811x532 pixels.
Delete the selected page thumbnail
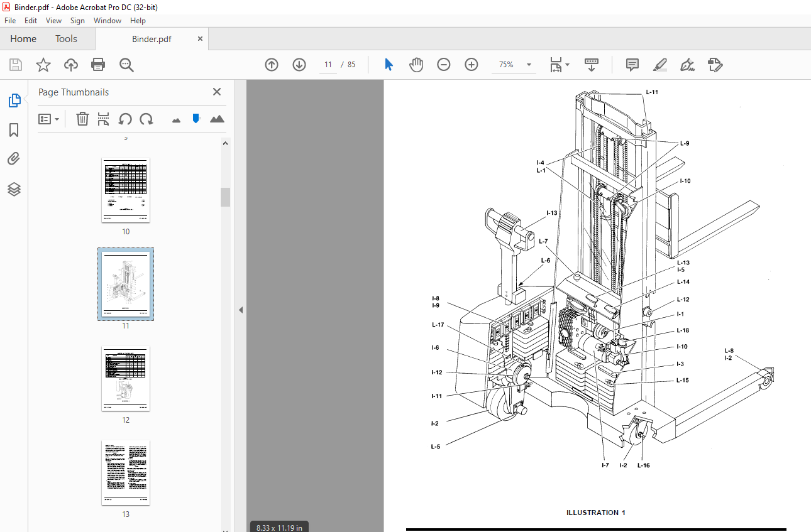(x=82, y=119)
